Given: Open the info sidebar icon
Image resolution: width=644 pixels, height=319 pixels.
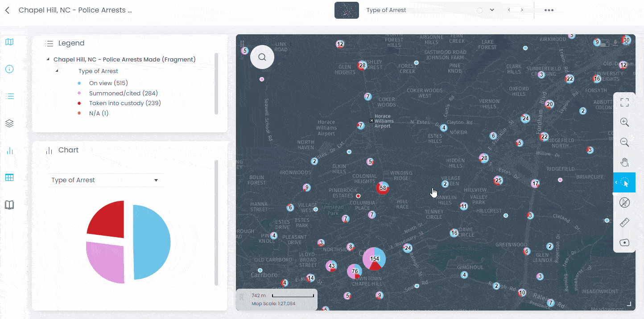Looking at the screenshot, I should click(9, 69).
